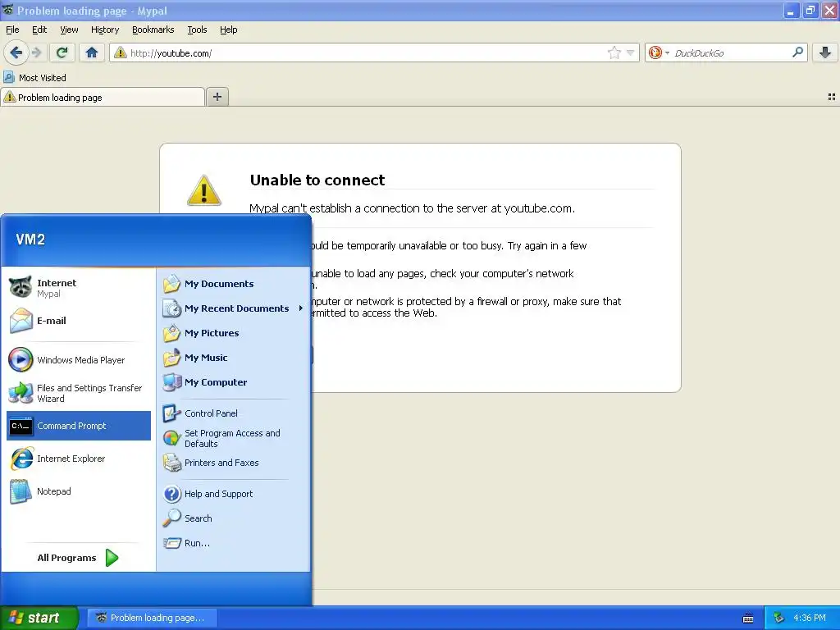Open the URL history dropdown arrow

tap(631, 52)
